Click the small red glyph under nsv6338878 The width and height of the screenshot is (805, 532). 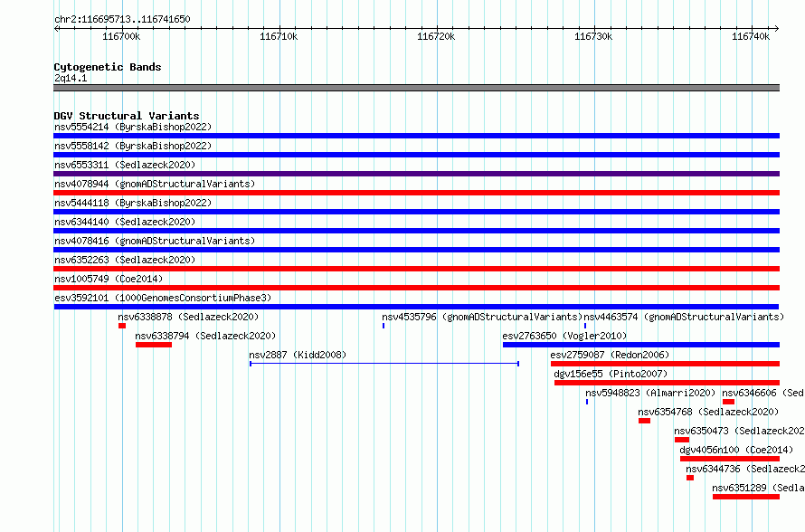click(122, 326)
